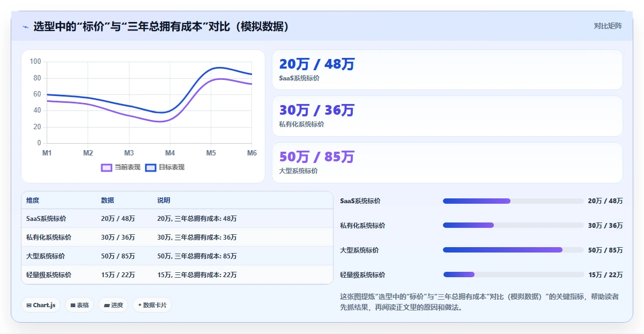This screenshot has height=334, width=644.
Task: Click the M6 axis label on chart
Action: coord(251,153)
